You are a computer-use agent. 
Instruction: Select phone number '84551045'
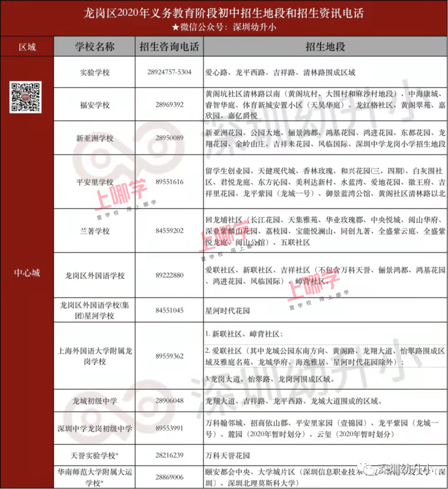[170, 310]
